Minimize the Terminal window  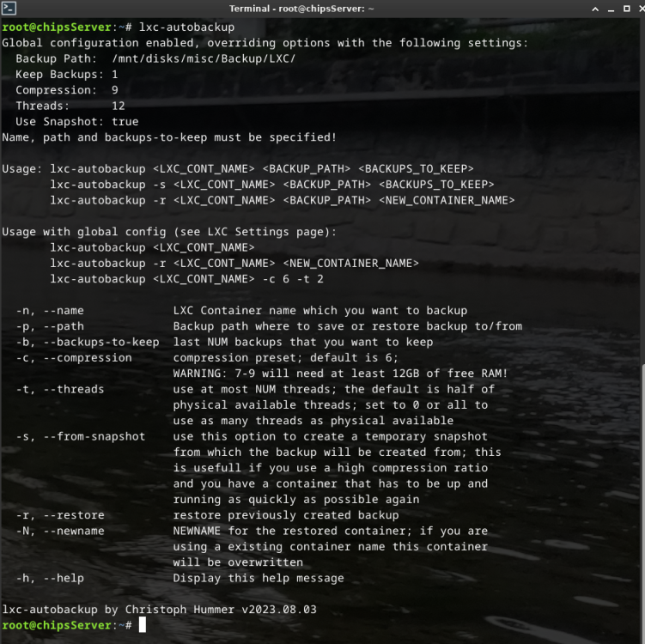[x=611, y=9]
